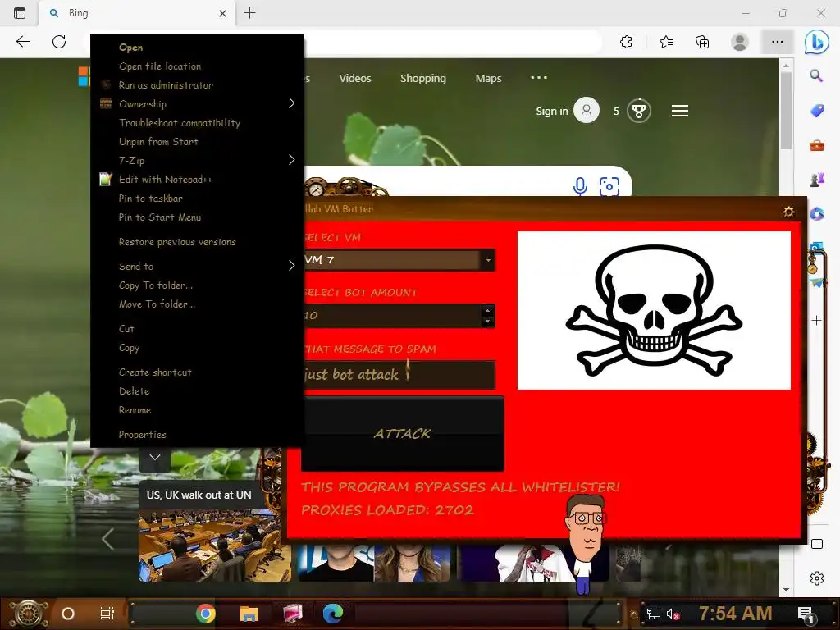Viewport: 840px width, 630px height.
Task: Toggle the sidebar layout icon
Action: (x=816, y=544)
